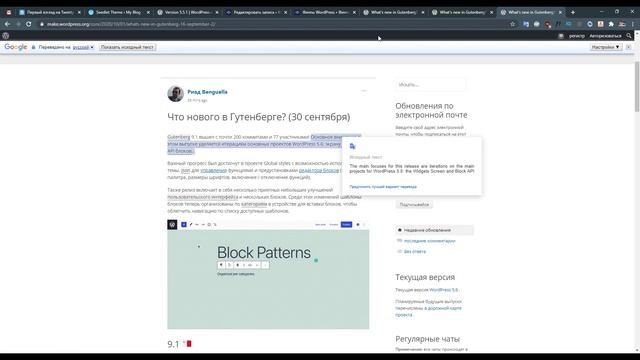Open the 'Настройки' dropdown in translate bar

coord(606,47)
